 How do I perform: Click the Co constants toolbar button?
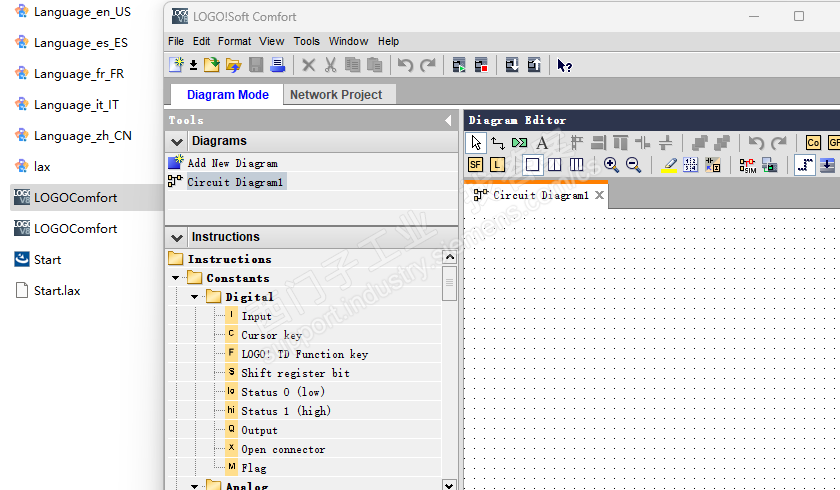click(x=813, y=142)
